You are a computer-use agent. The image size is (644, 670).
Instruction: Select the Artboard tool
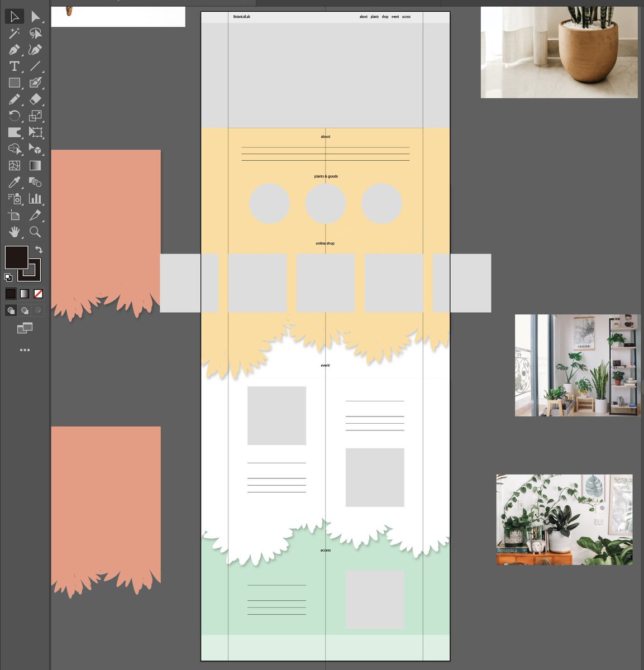point(15,215)
